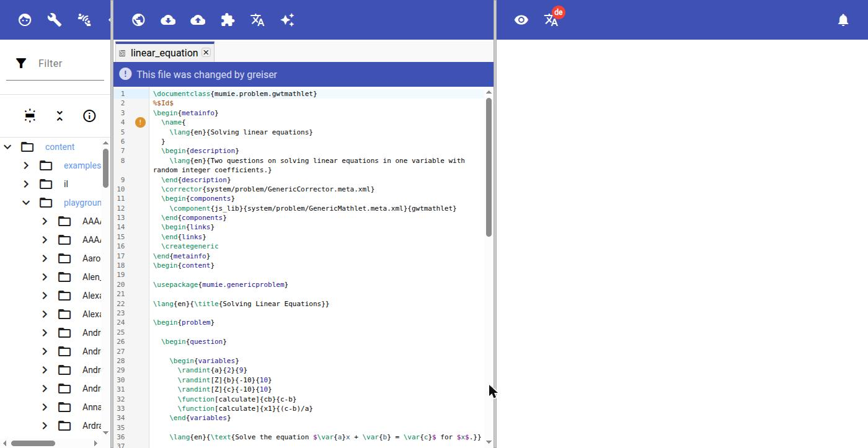The width and height of the screenshot is (868, 448).
Task: Click the globe icon in editor toolbar
Action: (138, 20)
